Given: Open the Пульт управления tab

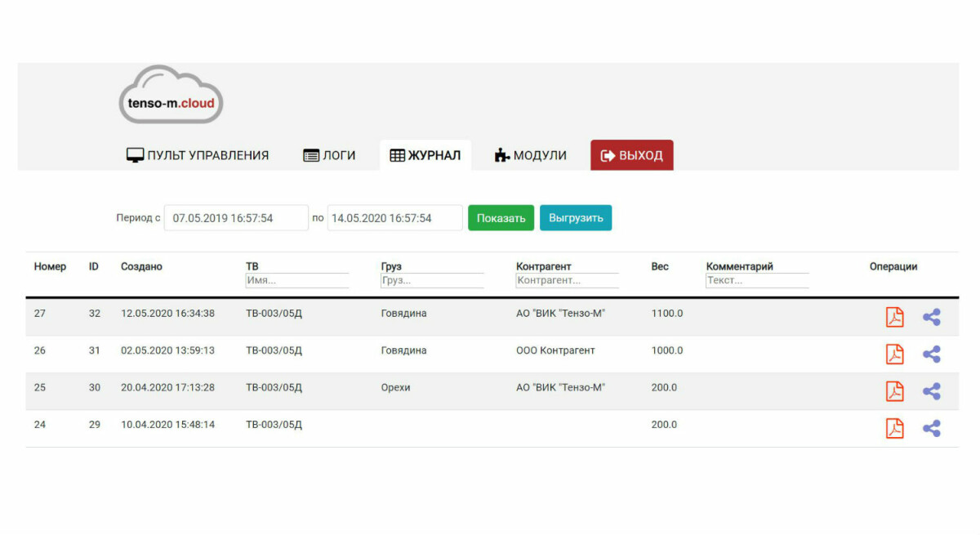Looking at the screenshot, I should point(198,155).
